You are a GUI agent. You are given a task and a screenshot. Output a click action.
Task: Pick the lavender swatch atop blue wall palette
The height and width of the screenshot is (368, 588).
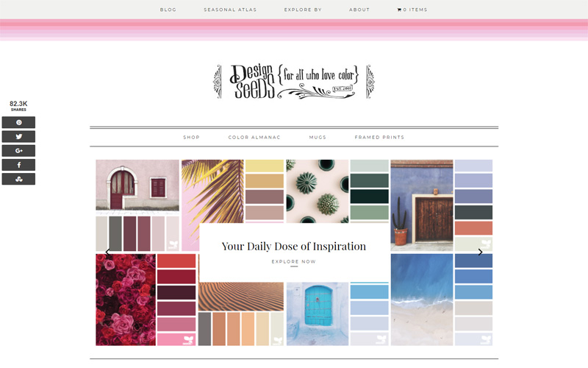pos(473,166)
